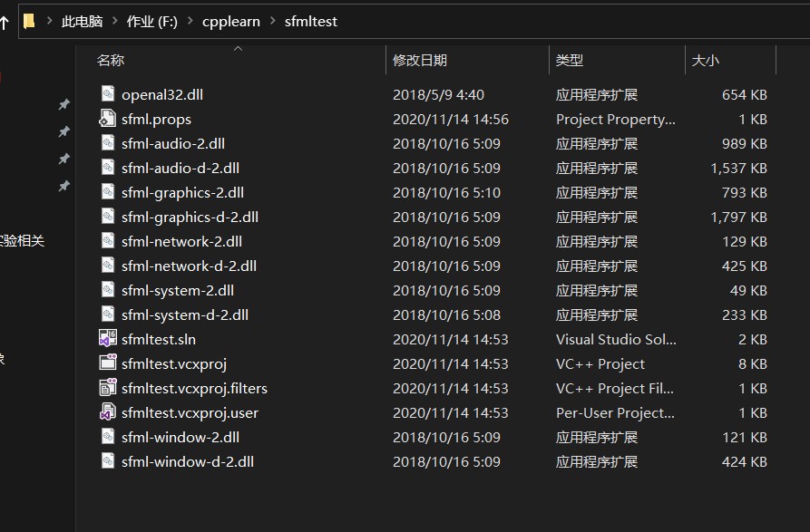Click sfmltest breadcrumb segment

point(311,21)
